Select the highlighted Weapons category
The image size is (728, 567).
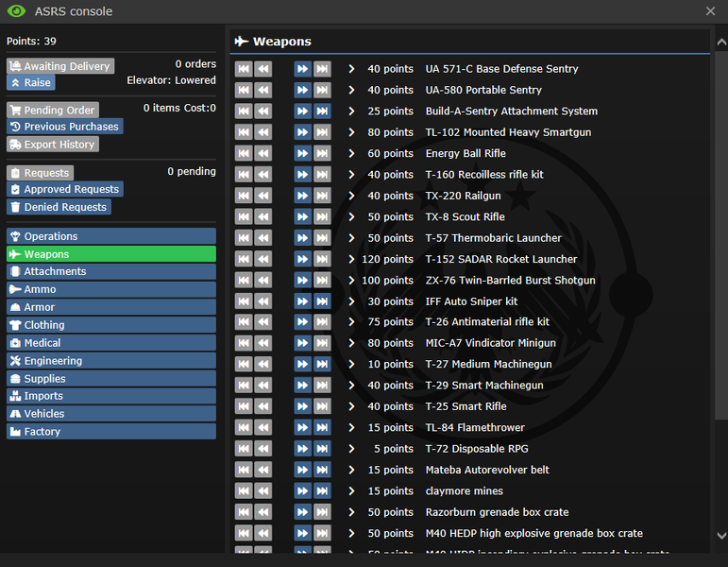(x=111, y=254)
